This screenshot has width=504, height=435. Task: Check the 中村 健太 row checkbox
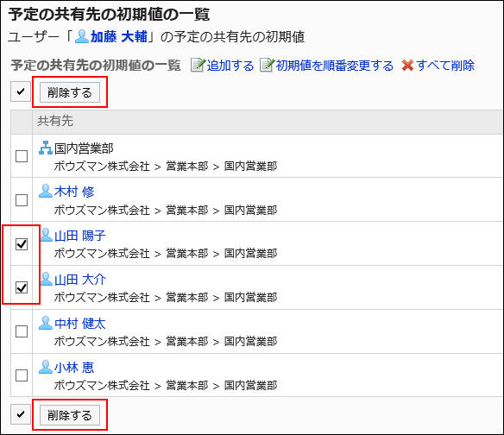point(22,331)
